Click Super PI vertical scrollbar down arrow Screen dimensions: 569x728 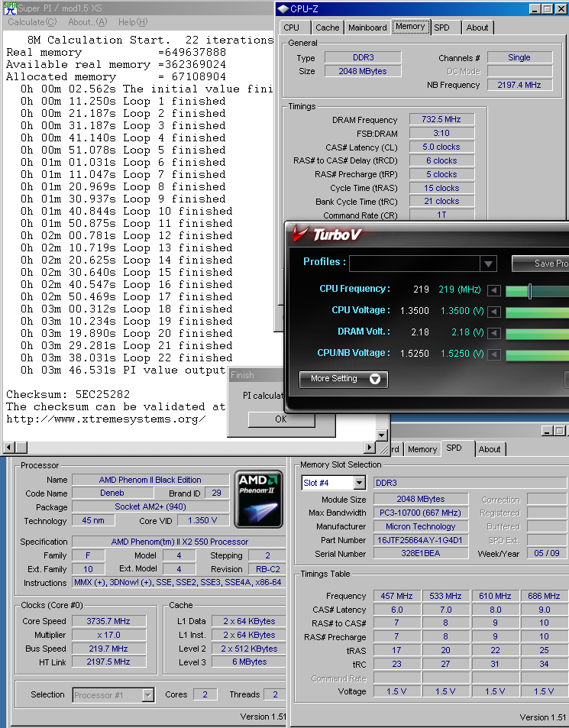coord(382,435)
